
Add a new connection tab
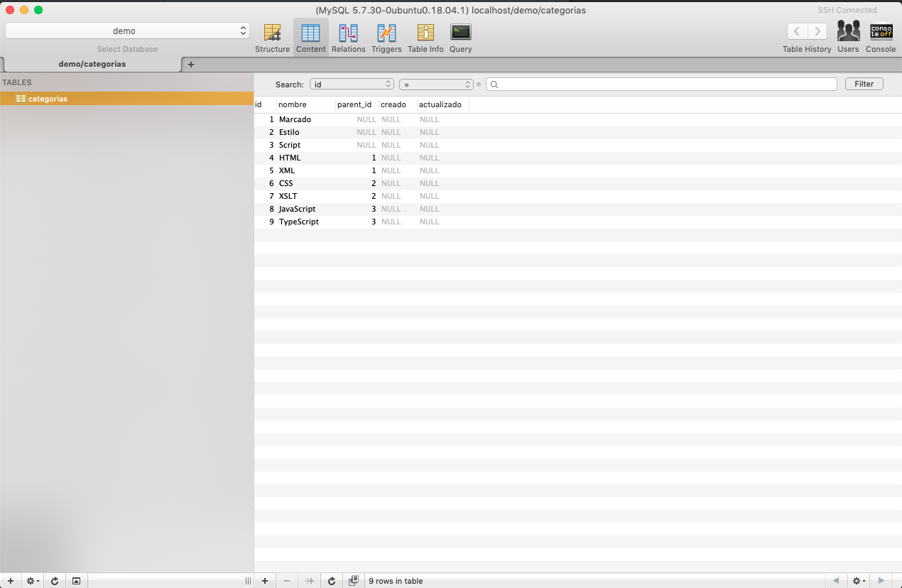190,65
